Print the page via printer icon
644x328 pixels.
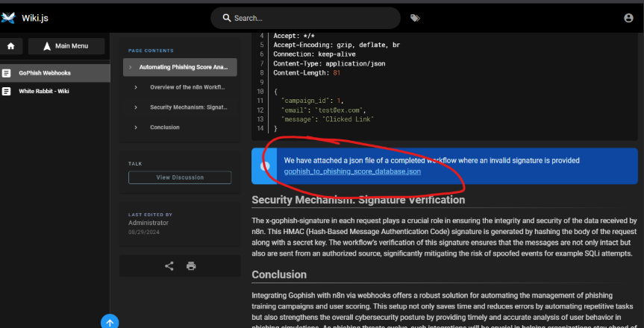coord(191,266)
